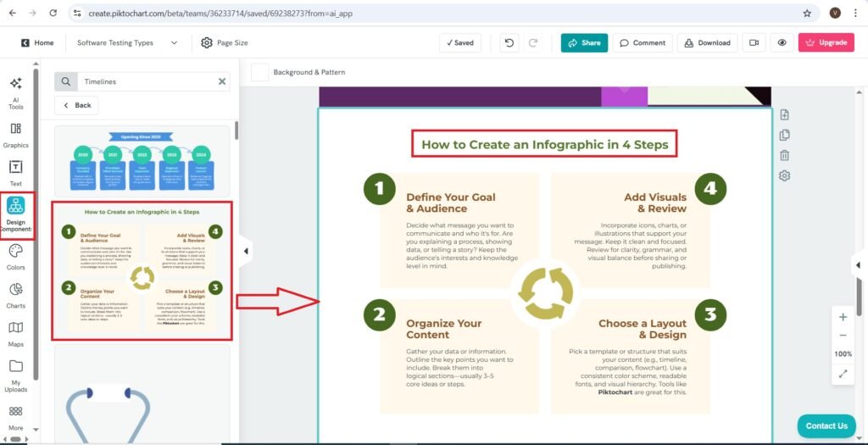Click the Share button
Screen dimensions: 868x445
pos(584,42)
